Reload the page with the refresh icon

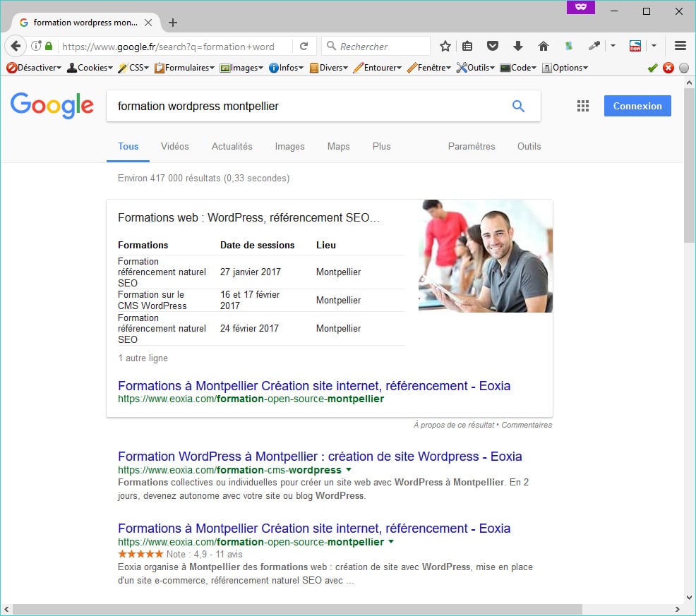[x=304, y=46]
